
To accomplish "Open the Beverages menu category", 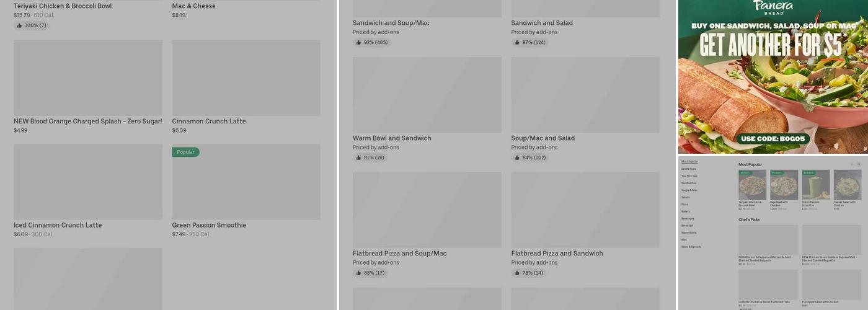I will 688,219.
